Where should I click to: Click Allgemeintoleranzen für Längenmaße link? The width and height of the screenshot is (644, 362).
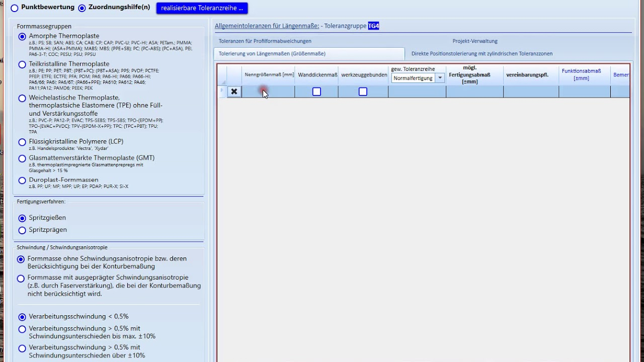[267, 26]
